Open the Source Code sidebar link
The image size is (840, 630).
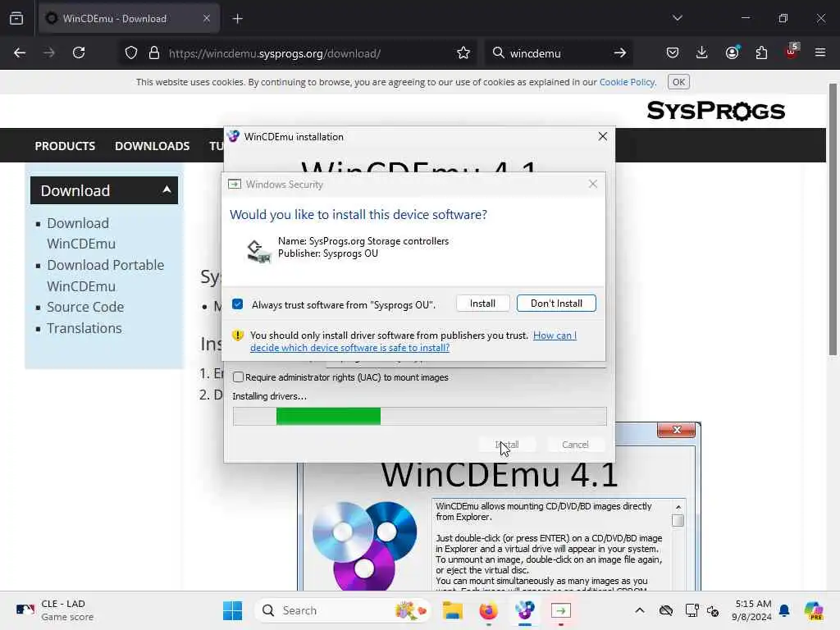point(85,307)
